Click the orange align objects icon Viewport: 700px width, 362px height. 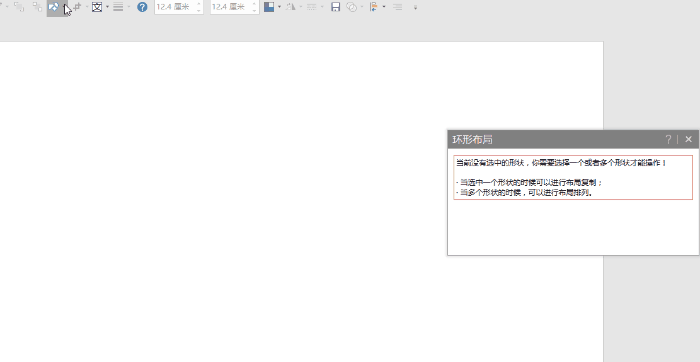(374, 7)
